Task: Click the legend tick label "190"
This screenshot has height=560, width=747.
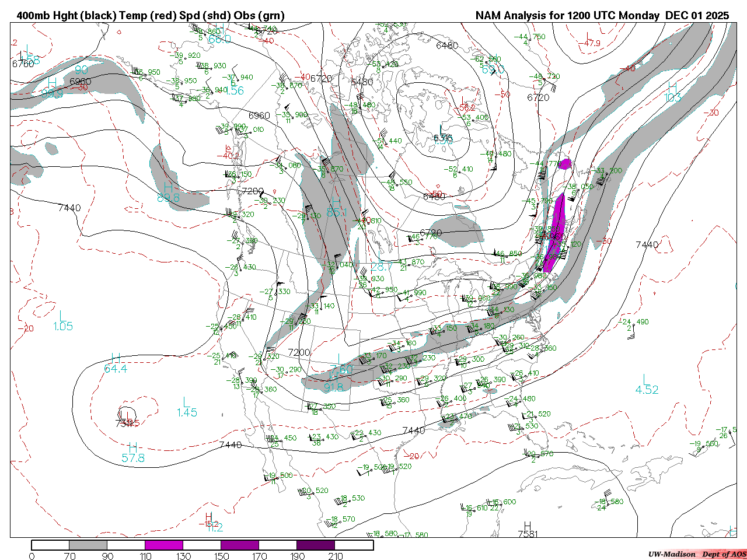Action: tap(297, 556)
